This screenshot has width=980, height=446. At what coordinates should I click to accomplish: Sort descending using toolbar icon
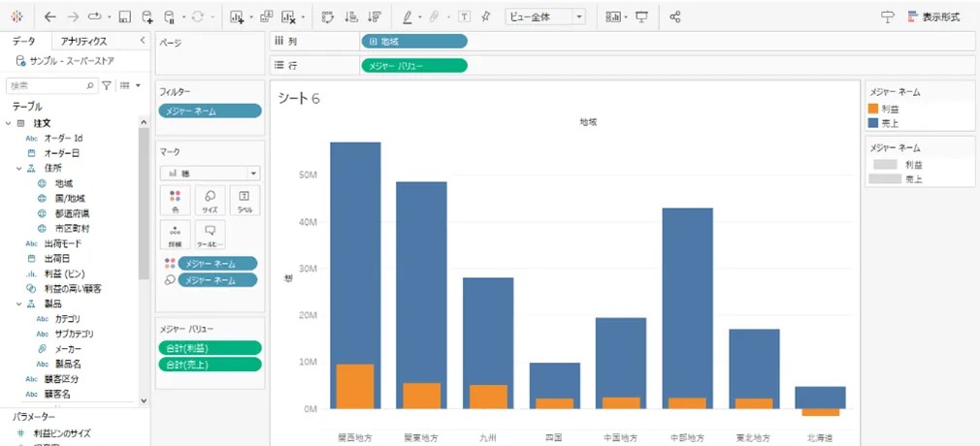coord(375,16)
